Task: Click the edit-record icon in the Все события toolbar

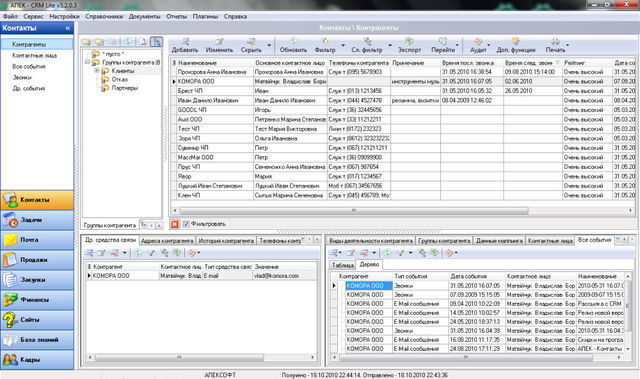Action: tap(351, 253)
